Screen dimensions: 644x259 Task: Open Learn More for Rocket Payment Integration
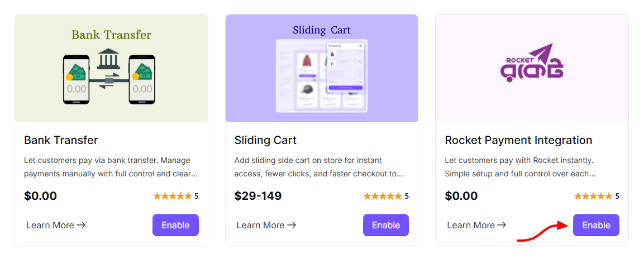tap(476, 225)
